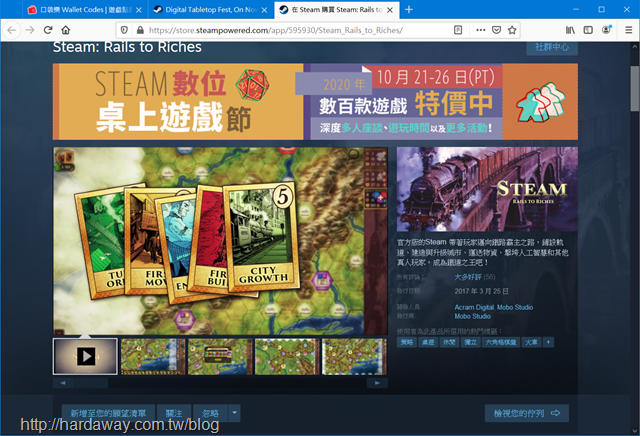The height and width of the screenshot is (436, 640).
Task: Open the Acram Digital developer link
Action: point(474,307)
